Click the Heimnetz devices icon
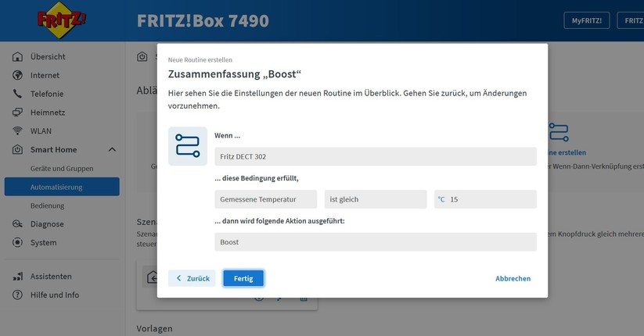The height and width of the screenshot is (336, 644). (x=17, y=112)
